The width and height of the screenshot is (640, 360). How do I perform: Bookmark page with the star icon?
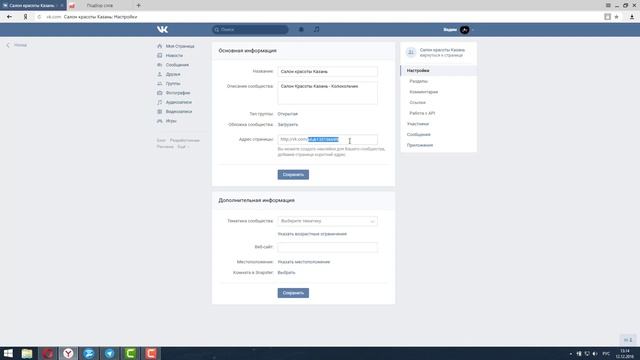pos(617,17)
